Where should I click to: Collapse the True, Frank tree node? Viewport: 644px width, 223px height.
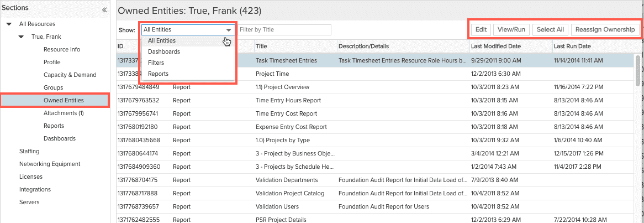(x=21, y=37)
